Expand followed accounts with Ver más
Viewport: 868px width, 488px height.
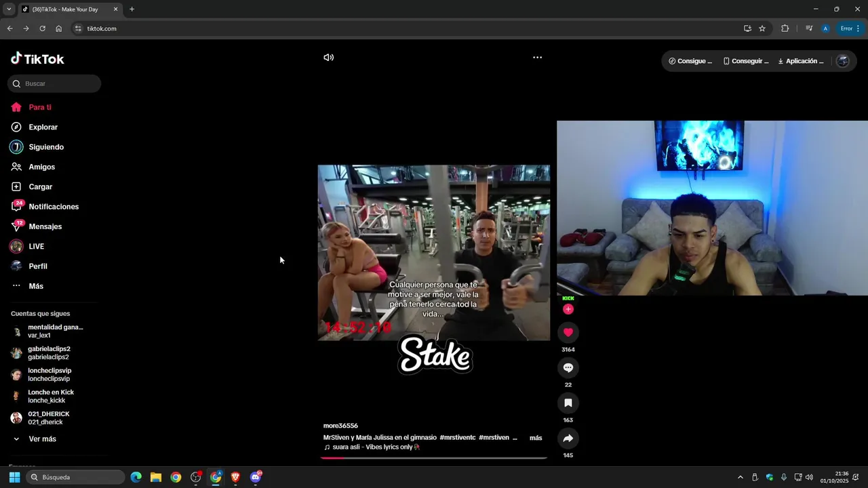[42, 439]
